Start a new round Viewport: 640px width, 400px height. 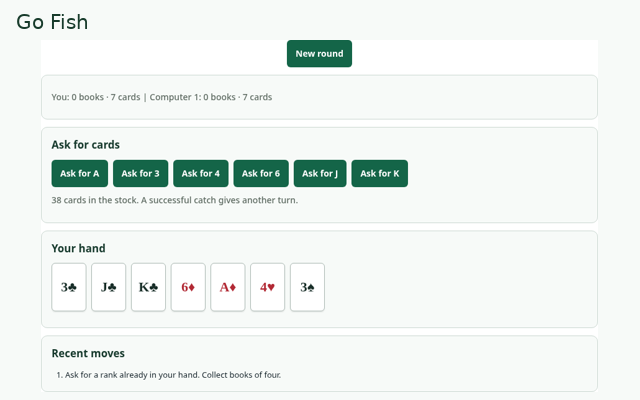tap(319, 53)
